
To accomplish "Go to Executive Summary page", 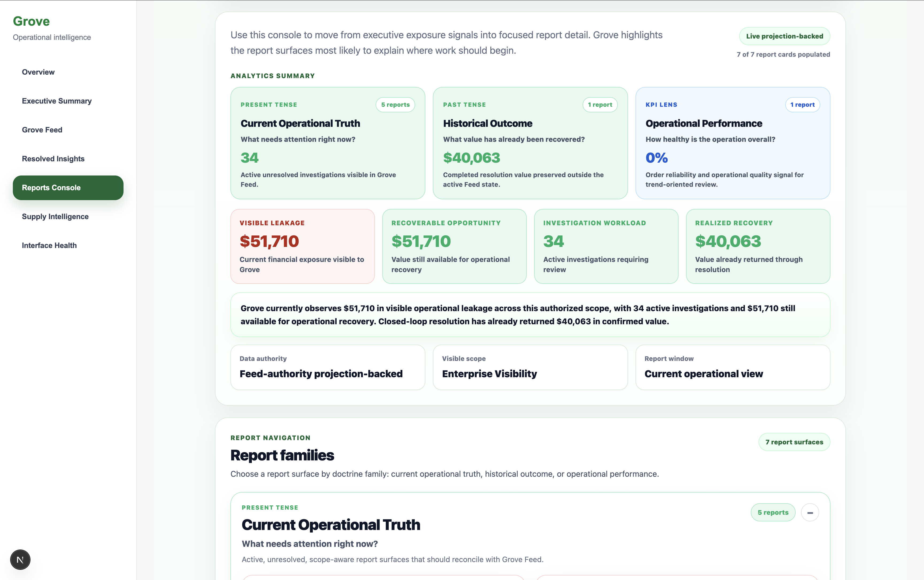I will [68, 101].
